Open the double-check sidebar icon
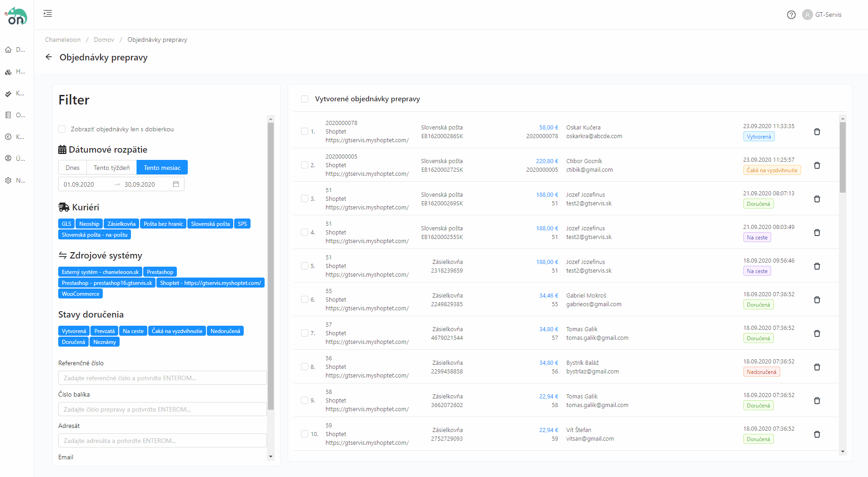 point(8,94)
